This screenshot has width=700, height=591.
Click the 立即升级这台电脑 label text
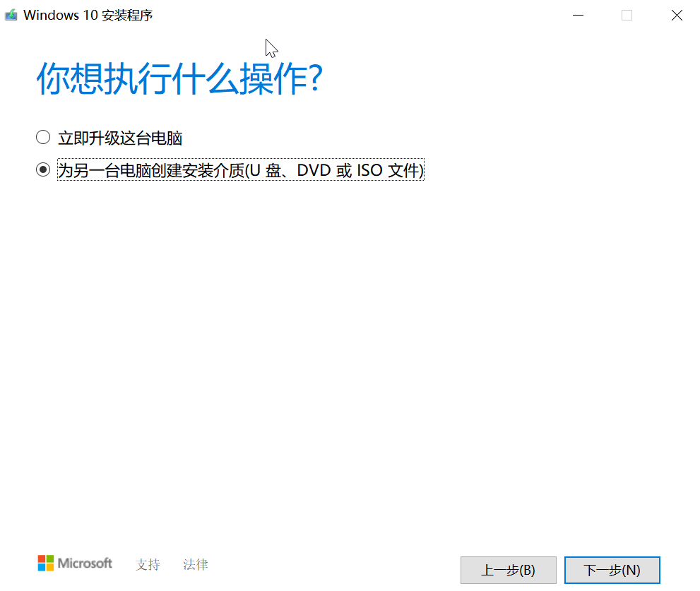tap(120, 138)
